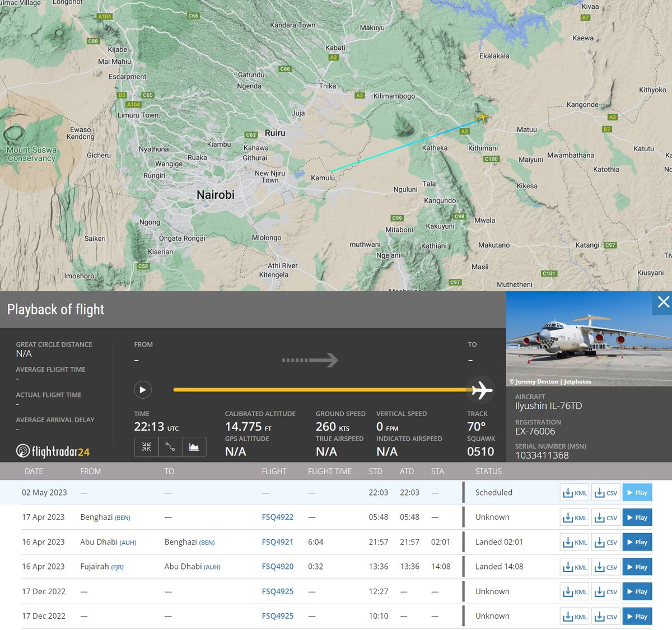
Task: Click the Nairobi label on the map
Action: point(216,195)
